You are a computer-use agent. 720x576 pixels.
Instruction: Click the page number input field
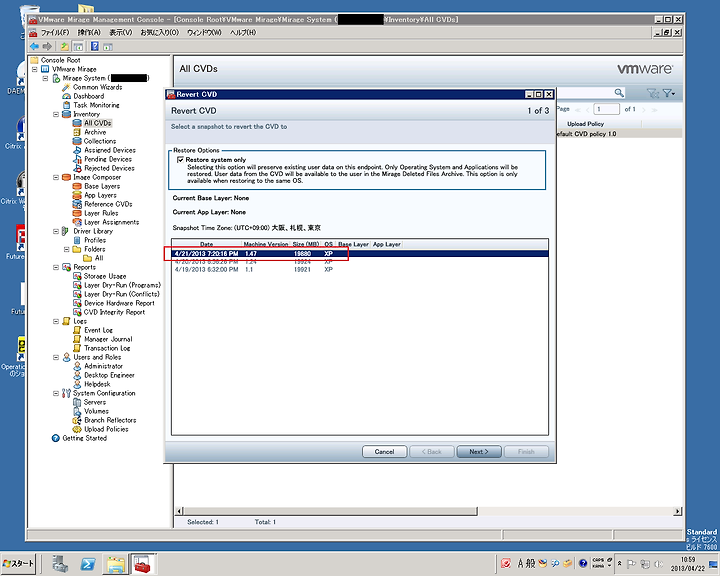coord(606,109)
